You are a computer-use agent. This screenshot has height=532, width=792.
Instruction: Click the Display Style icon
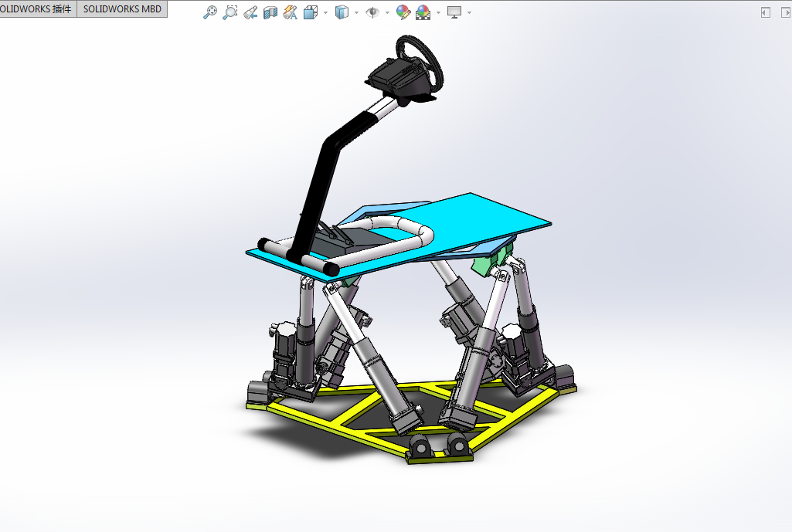[342, 12]
